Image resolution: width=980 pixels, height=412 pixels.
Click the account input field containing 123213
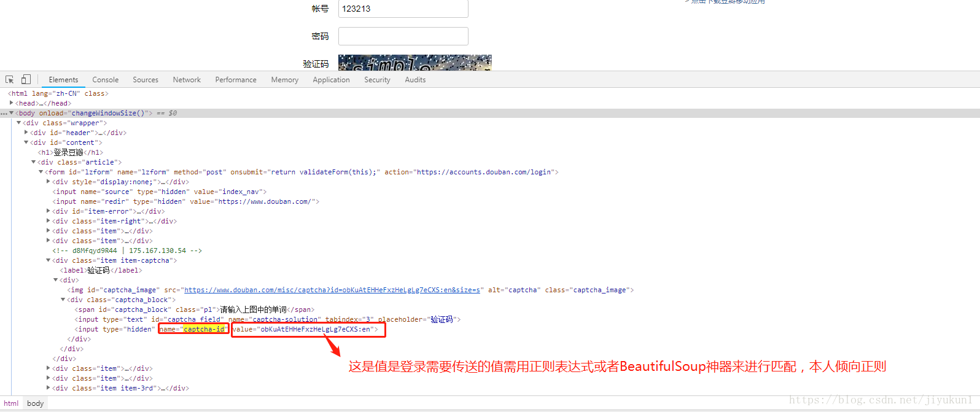[403, 9]
